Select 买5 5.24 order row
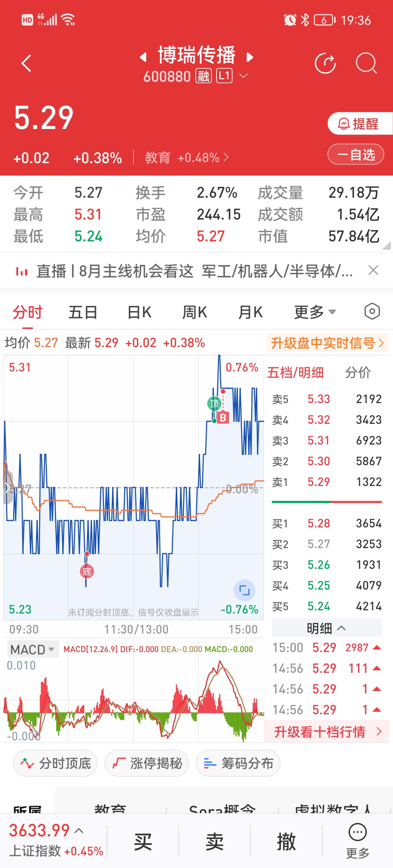 pyautogui.click(x=327, y=606)
